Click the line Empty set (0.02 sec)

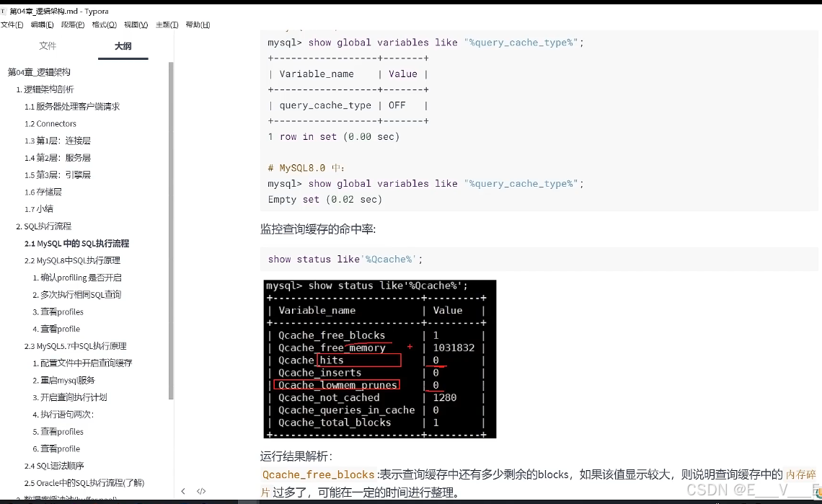coord(325,199)
